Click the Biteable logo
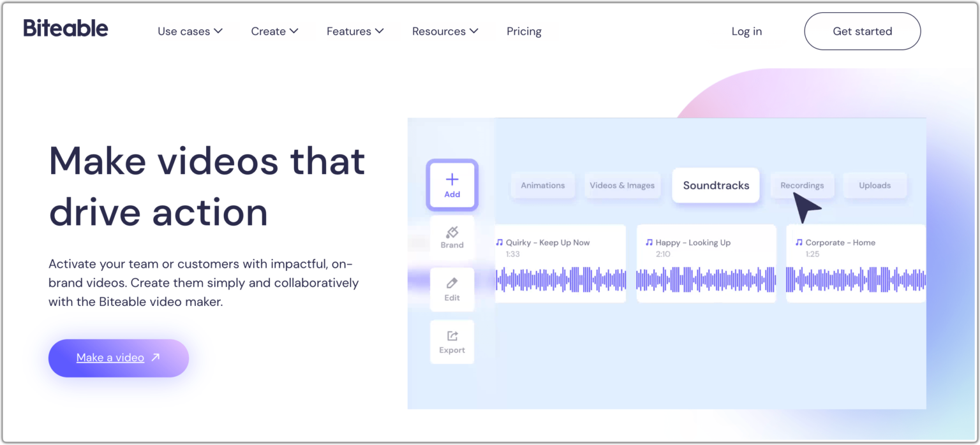Viewport: 980px width, 445px height. [66, 29]
